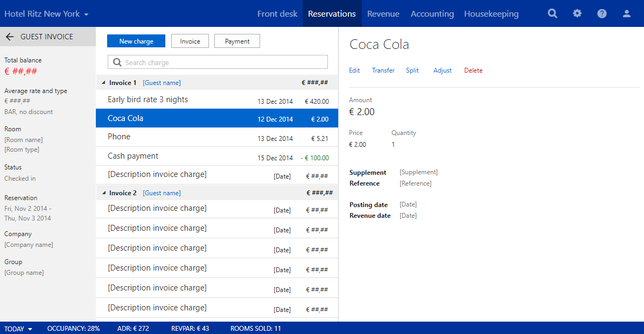Select the Phone charge row
644x334 pixels.
(x=217, y=137)
